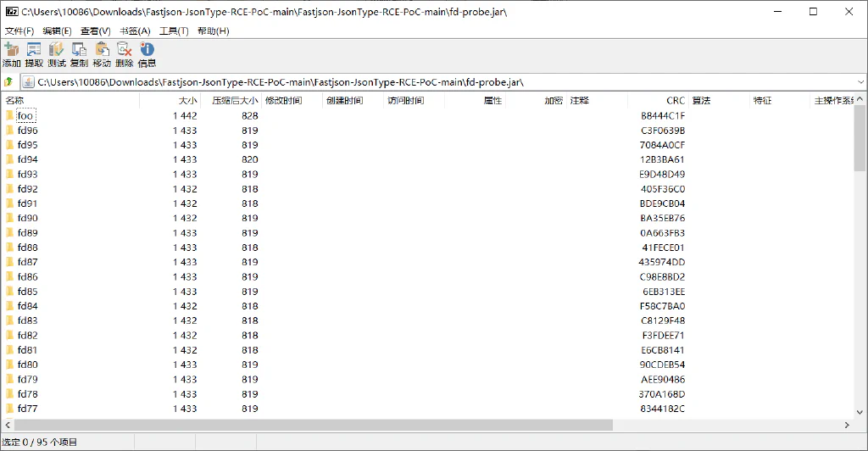Click the folder icon of fd94
This screenshot has width=868, height=451.
[x=9, y=159]
